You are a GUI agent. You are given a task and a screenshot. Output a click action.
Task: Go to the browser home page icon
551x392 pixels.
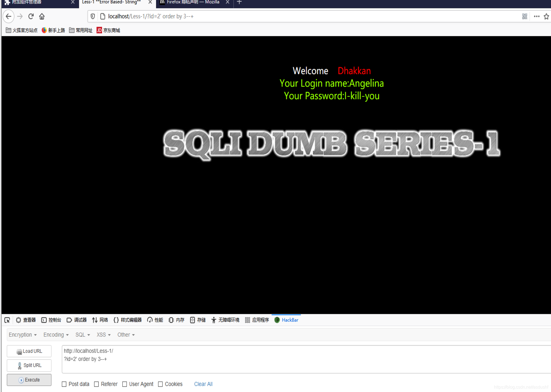(x=42, y=16)
